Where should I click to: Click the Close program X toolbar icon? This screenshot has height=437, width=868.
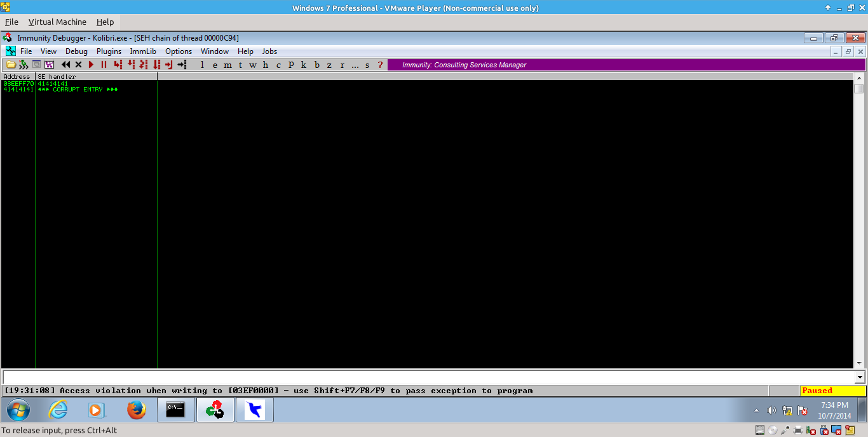(x=78, y=65)
